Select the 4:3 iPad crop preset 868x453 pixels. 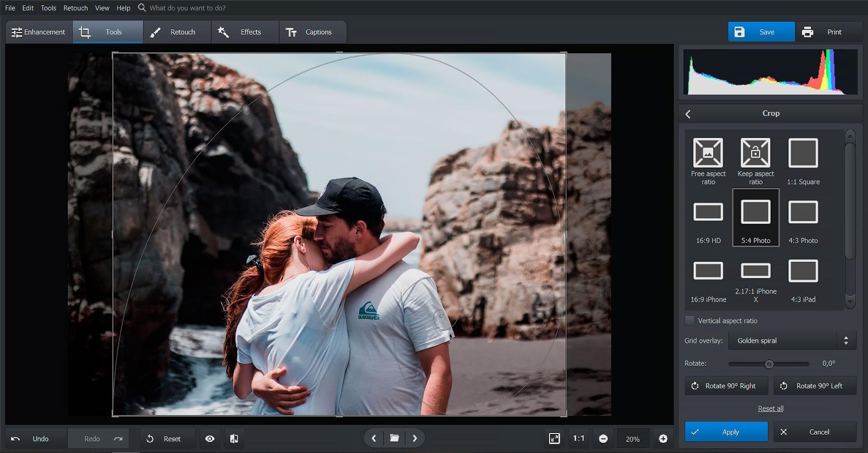click(x=803, y=271)
